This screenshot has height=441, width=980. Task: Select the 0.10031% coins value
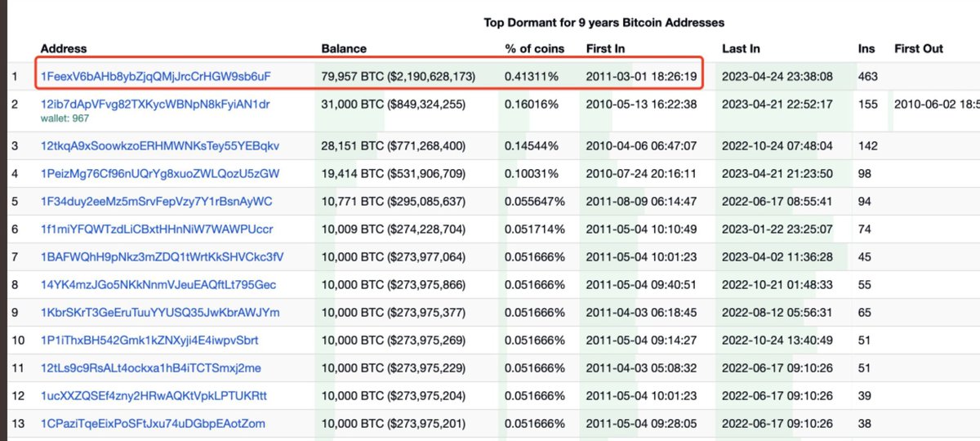coord(532,174)
